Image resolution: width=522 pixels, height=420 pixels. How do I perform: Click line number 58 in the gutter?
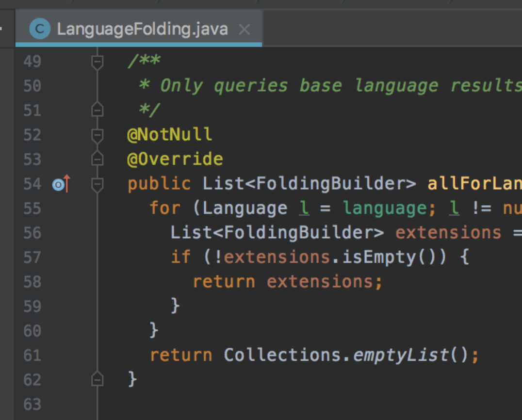32,281
